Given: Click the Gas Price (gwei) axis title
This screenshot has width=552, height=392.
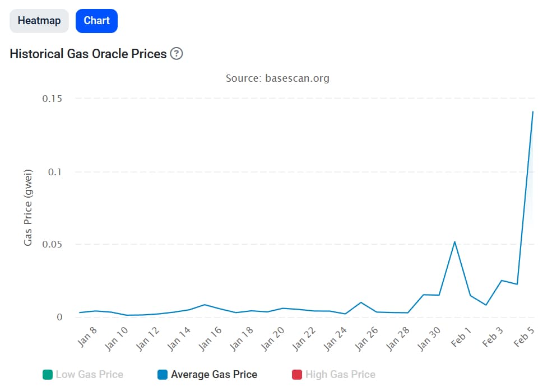Looking at the screenshot, I should click(x=28, y=207).
